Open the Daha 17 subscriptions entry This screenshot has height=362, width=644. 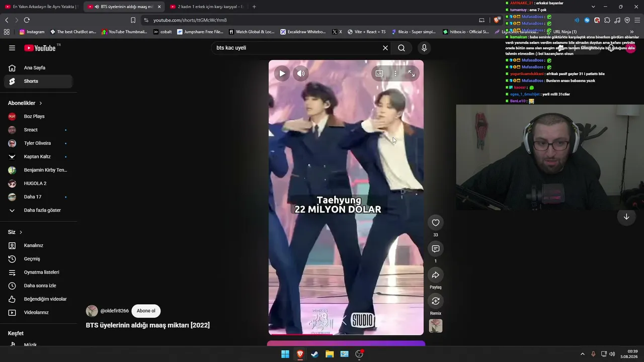pyautogui.click(x=38, y=197)
